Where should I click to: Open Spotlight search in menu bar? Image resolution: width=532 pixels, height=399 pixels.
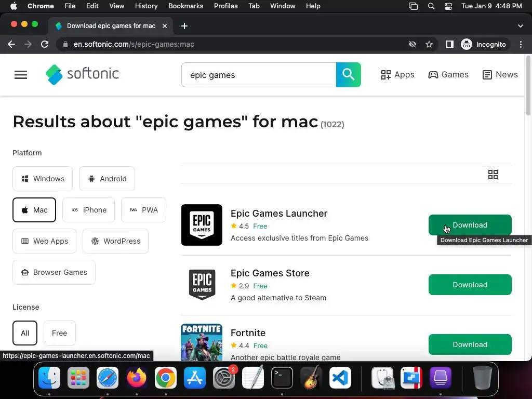[431, 6]
